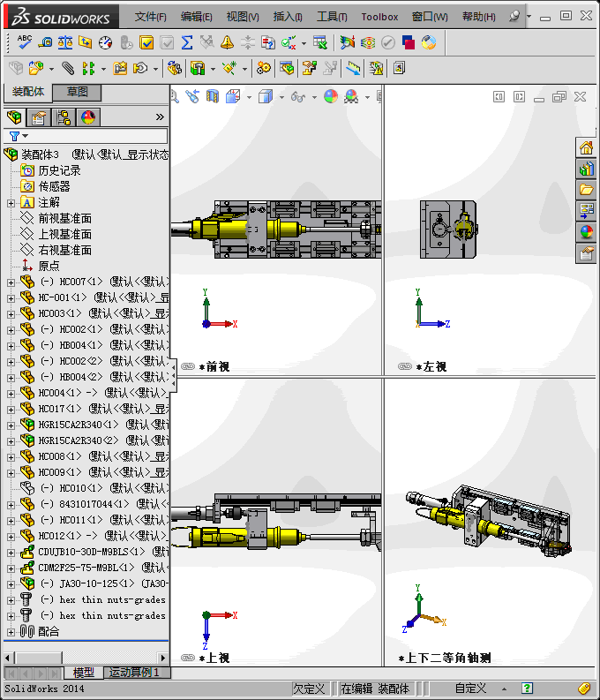The height and width of the screenshot is (700, 600).
Task: Click panel collapse handle on tree edge
Action: [x=173, y=375]
